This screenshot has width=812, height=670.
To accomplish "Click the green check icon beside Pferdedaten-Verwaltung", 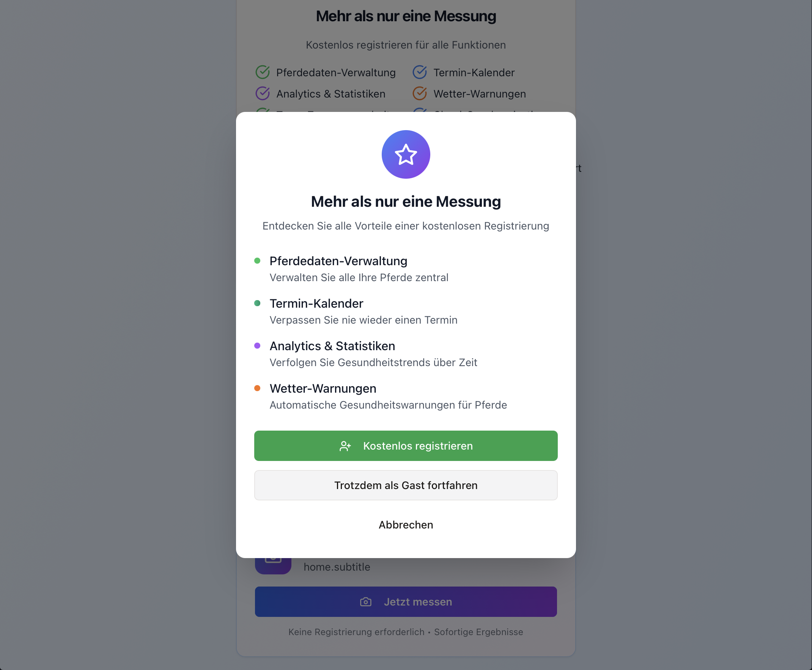I will tap(263, 72).
